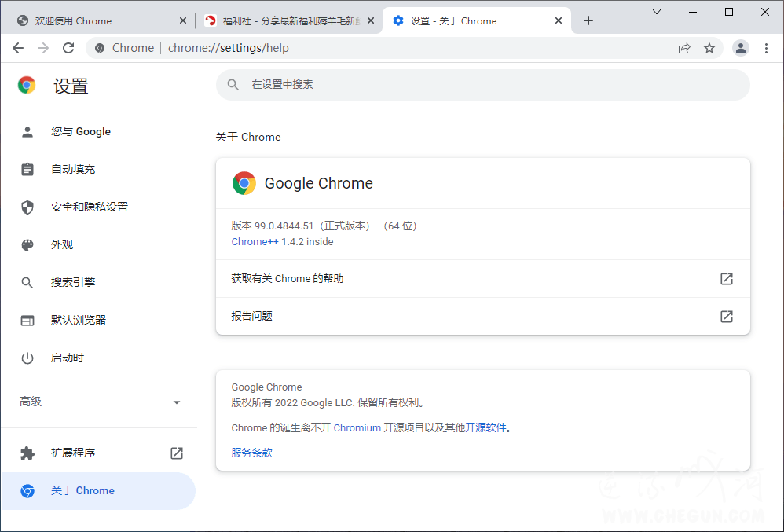Open 报告问题 row

pos(483,316)
